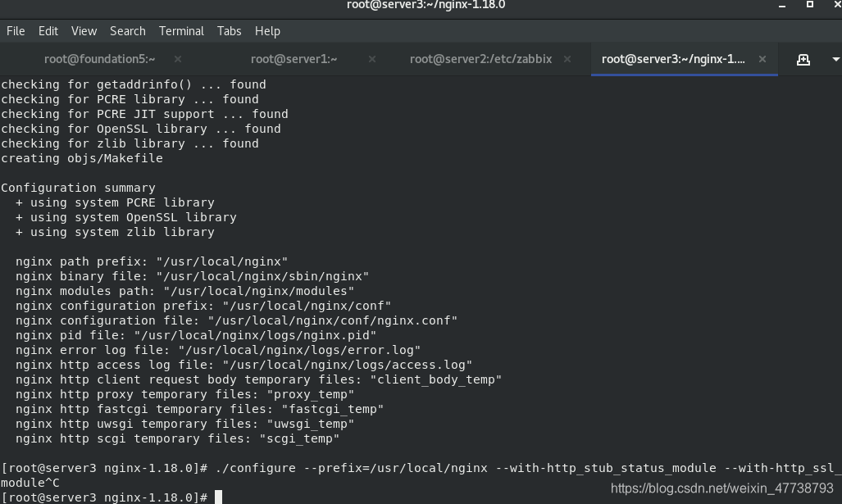Switch to the root@server1 tab
Viewport: 842px width, 504px height.
pyautogui.click(x=294, y=59)
